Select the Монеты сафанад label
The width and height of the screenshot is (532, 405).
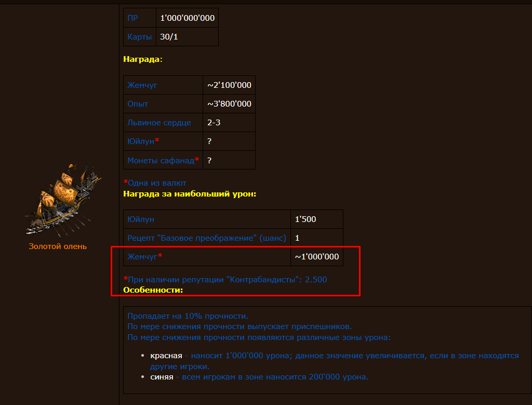(x=161, y=160)
